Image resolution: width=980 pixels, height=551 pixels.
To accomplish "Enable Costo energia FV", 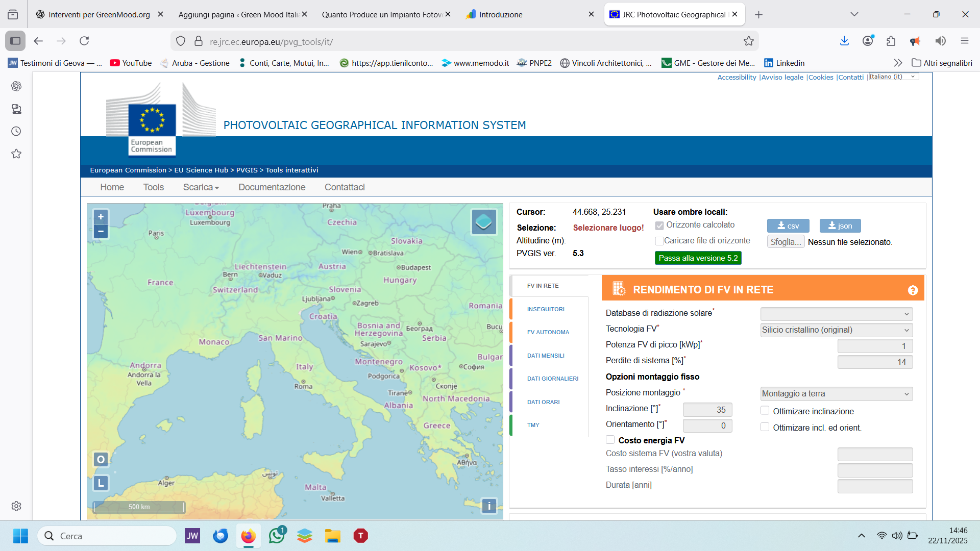I will (x=610, y=439).
